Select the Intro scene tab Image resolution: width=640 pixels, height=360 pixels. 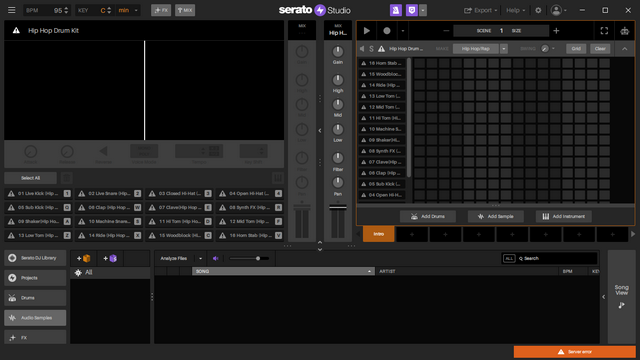coord(378,234)
